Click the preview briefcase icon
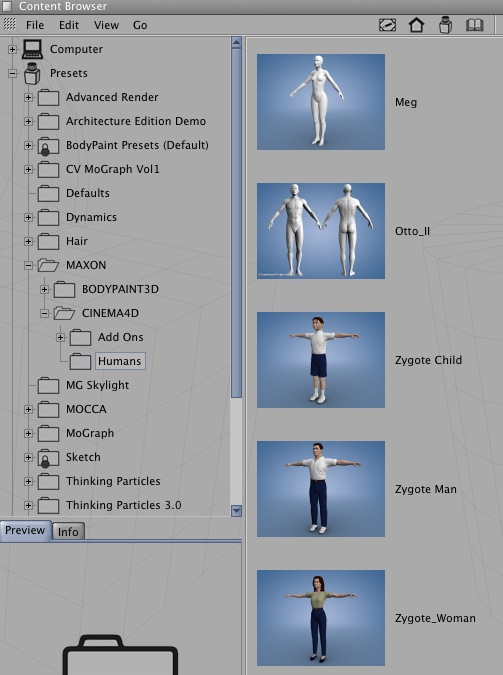 [120, 654]
